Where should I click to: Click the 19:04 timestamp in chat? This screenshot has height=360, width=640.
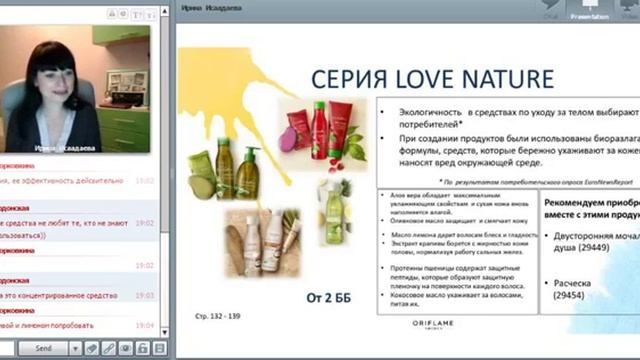click(x=144, y=325)
